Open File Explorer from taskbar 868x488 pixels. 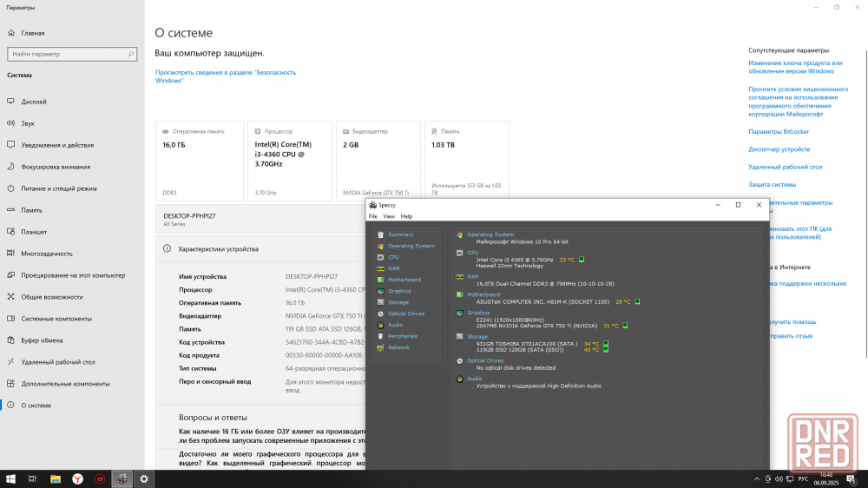56,479
